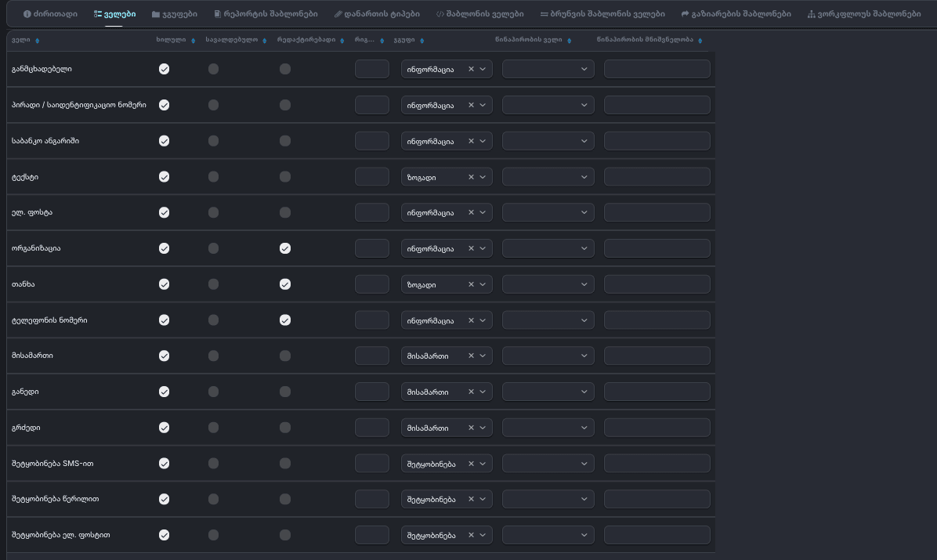Click the field name შეტყობინება ელ. ფოსტით
The width and height of the screenshot is (937, 560).
coord(61,535)
